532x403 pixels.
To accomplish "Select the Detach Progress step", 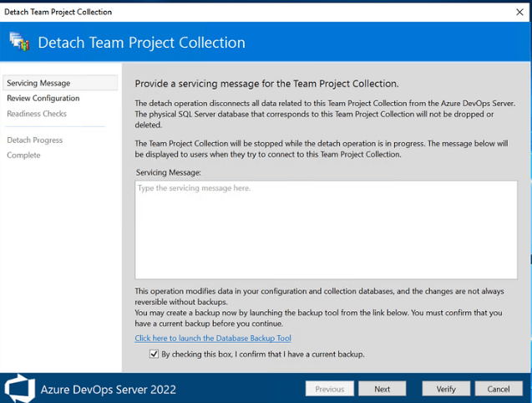I will [34, 140].
